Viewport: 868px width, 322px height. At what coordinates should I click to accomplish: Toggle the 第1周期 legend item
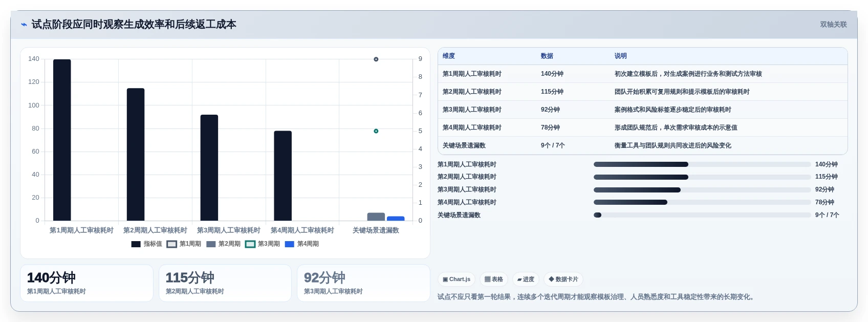tap(184, 244)
